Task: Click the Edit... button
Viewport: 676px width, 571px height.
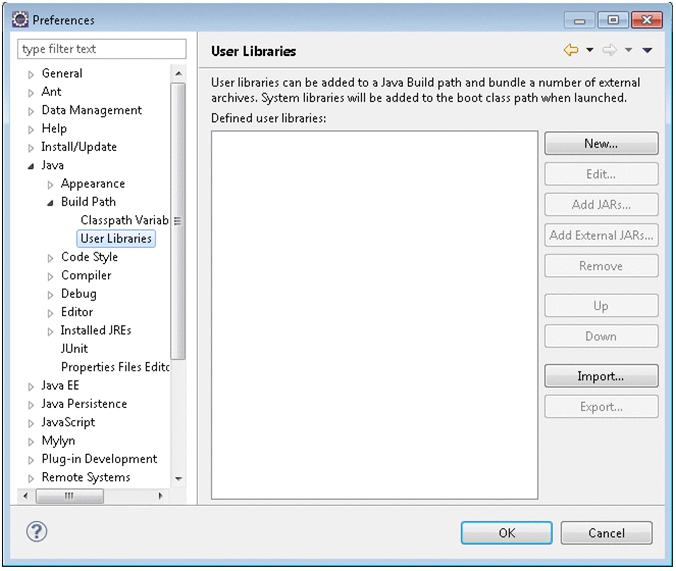Action: pos(601,174)
